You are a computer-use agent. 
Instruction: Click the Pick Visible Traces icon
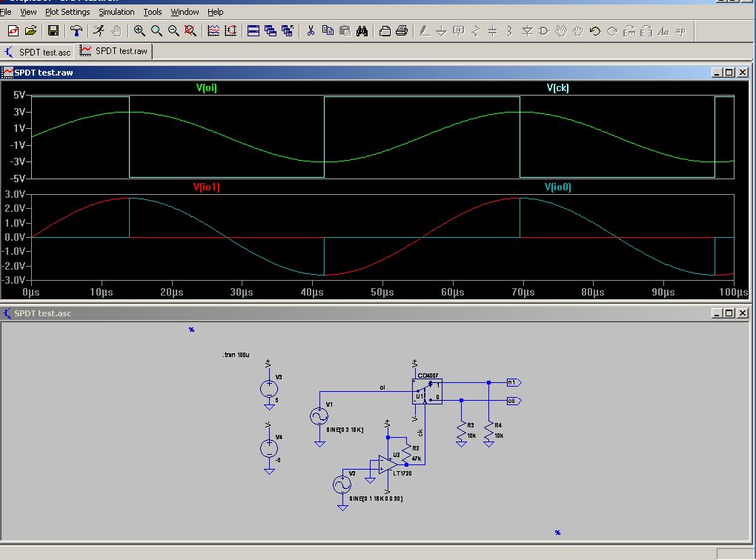click(213, 30)
